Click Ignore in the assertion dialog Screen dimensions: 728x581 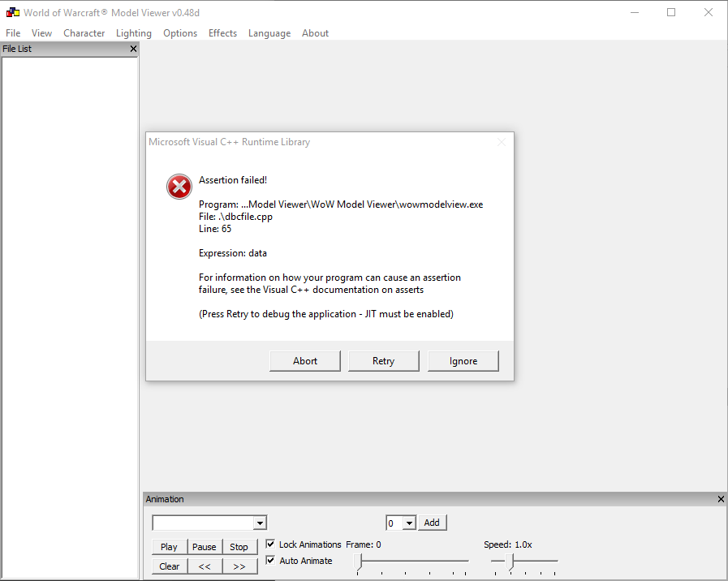(463, 361)
